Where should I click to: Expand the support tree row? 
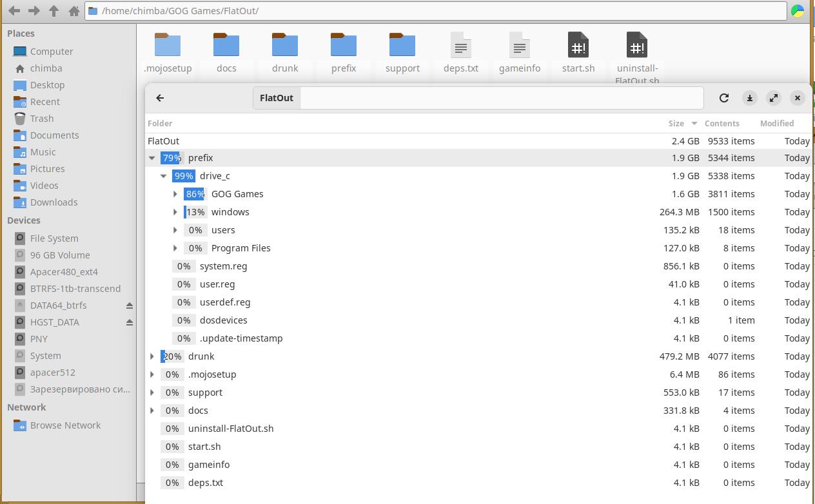coord(152,393)
